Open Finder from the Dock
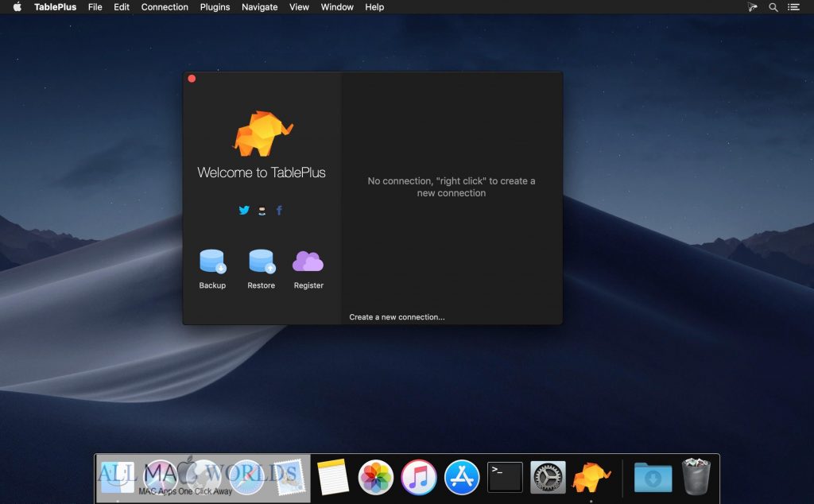Viewport: 814px width, 504px height. [118, 476]
